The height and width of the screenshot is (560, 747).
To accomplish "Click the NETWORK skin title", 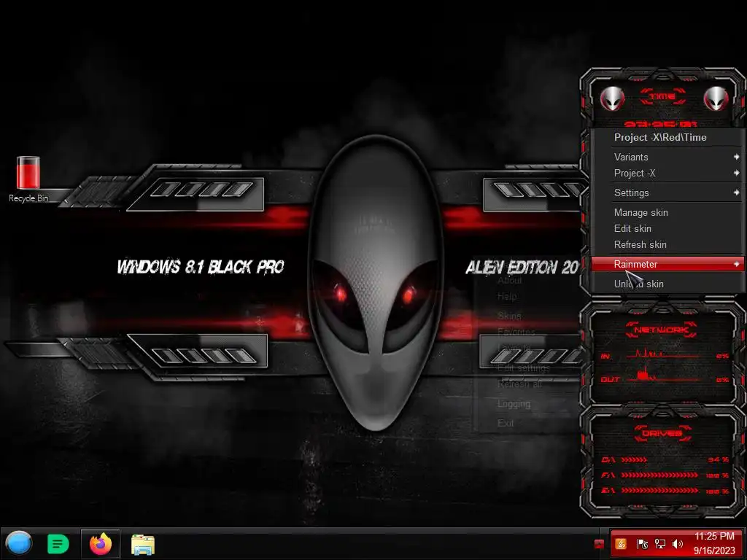I will (x=661, y=330).
